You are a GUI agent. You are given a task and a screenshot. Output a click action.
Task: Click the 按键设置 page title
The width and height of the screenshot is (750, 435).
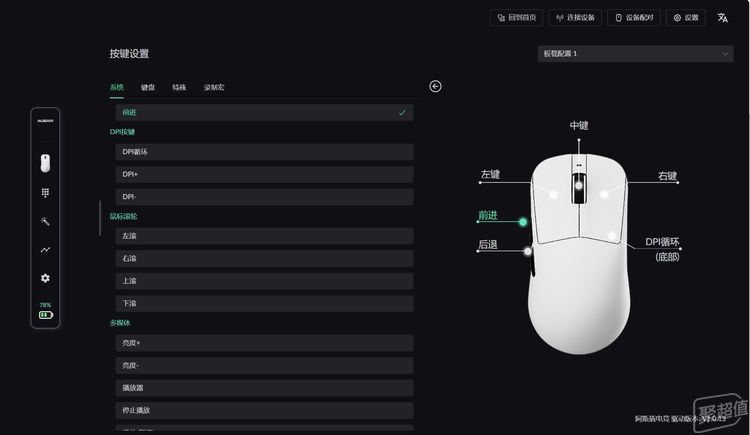(x=129, y=54)
